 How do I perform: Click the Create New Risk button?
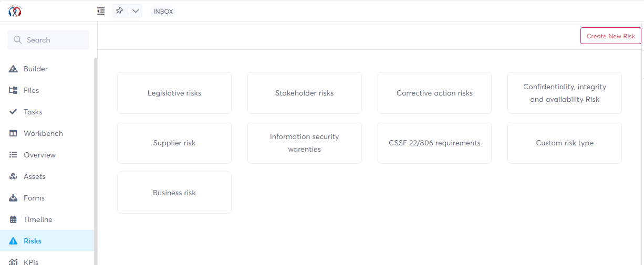point(610,36)
